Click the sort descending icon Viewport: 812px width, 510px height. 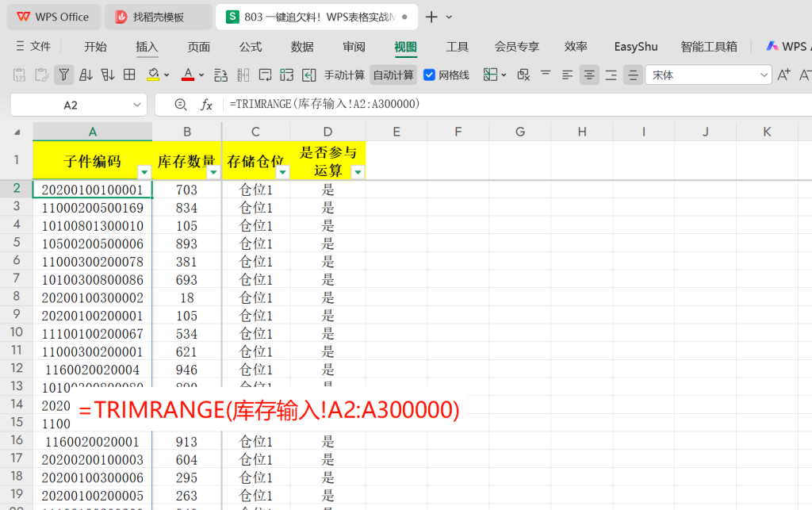[x=108, y=75]
